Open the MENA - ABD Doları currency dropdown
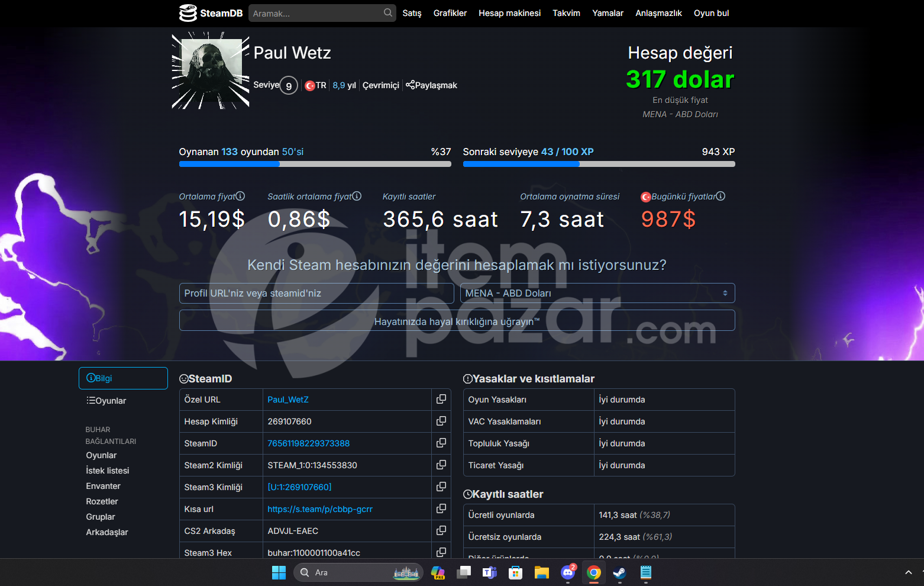The image size is (924, 586). point(597,293)
